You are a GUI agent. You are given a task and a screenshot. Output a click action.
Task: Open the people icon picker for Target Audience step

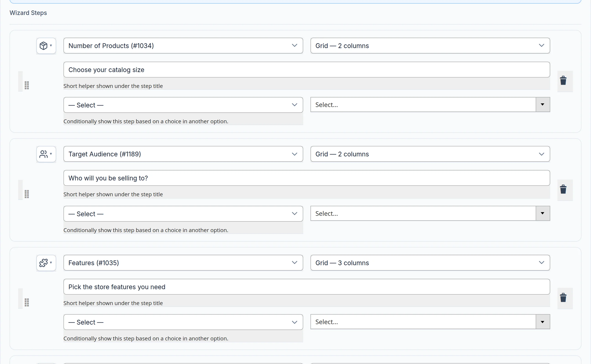pos(46,154)
